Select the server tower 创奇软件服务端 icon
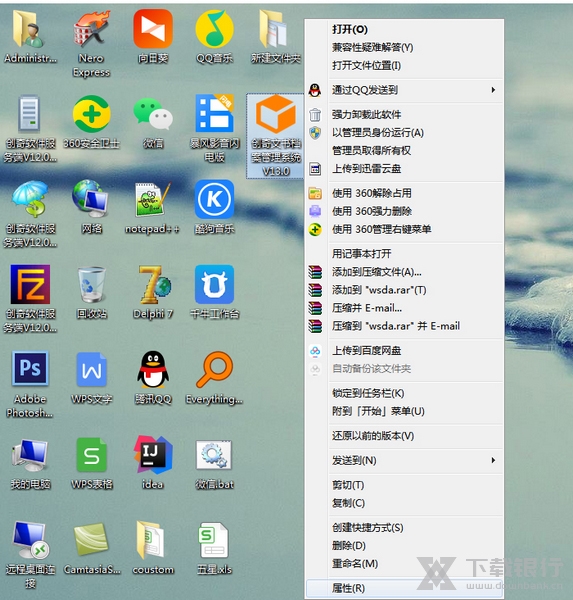Image resolution: width=573 pixels, height=600 pixels. [x=30, y=129]
